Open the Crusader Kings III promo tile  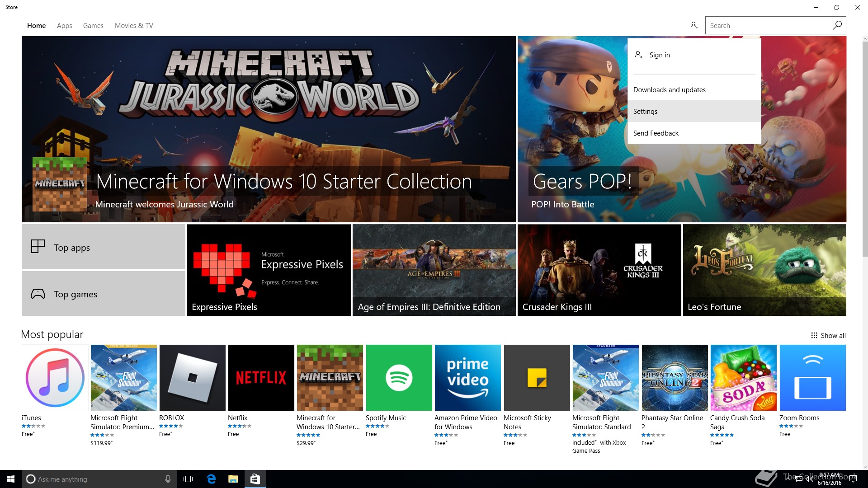[x=599, y=270]
